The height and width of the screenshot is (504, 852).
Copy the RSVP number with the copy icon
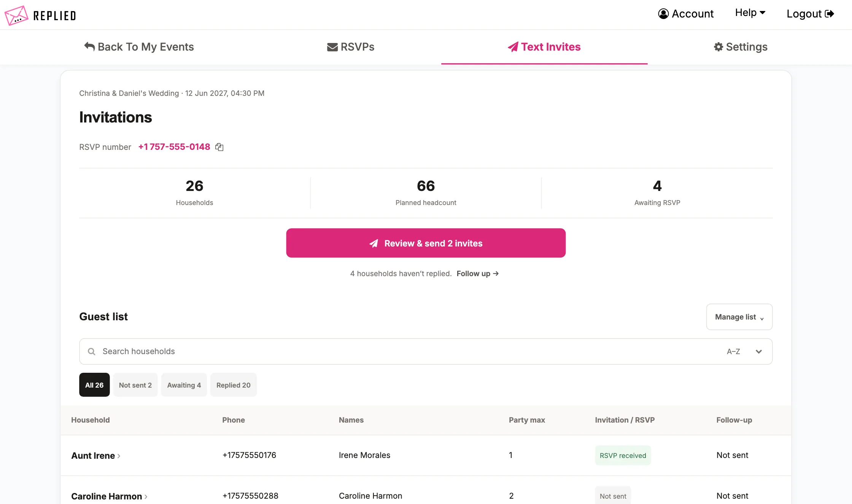click(219, 147)
